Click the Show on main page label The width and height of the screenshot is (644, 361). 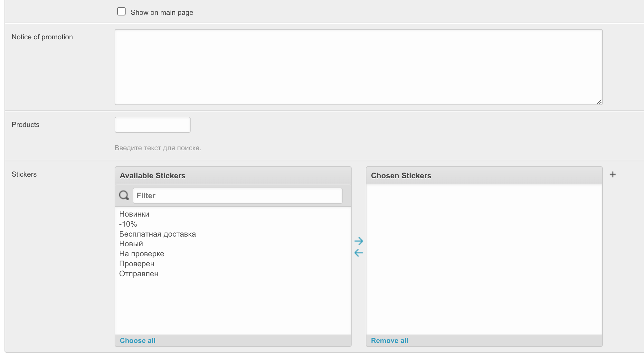pos(162,13)
